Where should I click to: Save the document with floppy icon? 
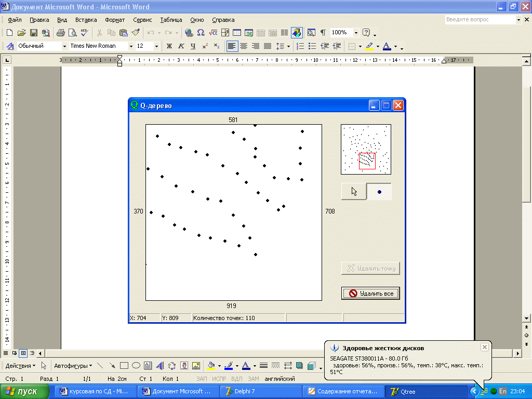point(33,33)
